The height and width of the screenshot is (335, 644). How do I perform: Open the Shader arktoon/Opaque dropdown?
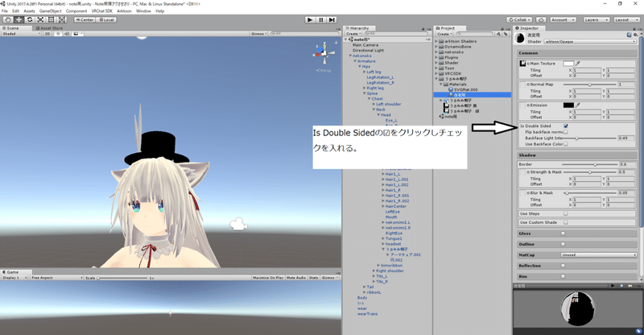(590, 42)
